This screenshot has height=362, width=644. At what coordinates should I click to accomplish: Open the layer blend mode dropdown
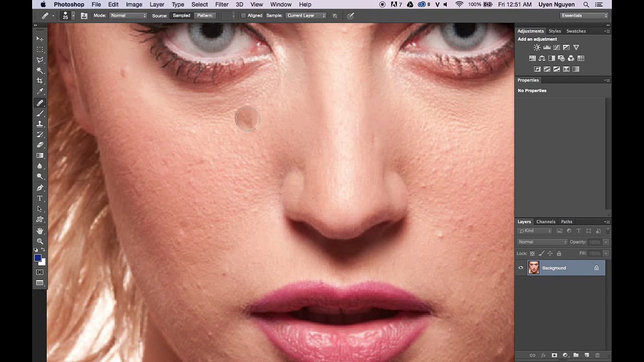(x=542, y=242)
